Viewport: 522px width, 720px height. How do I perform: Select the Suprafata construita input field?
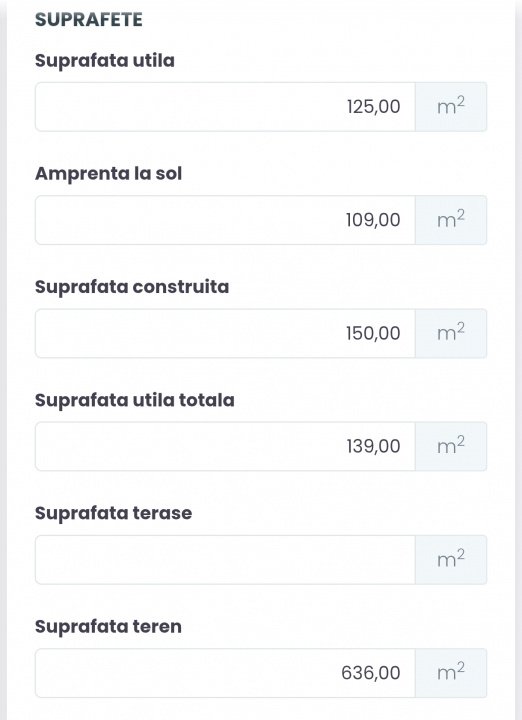(225, 333)
